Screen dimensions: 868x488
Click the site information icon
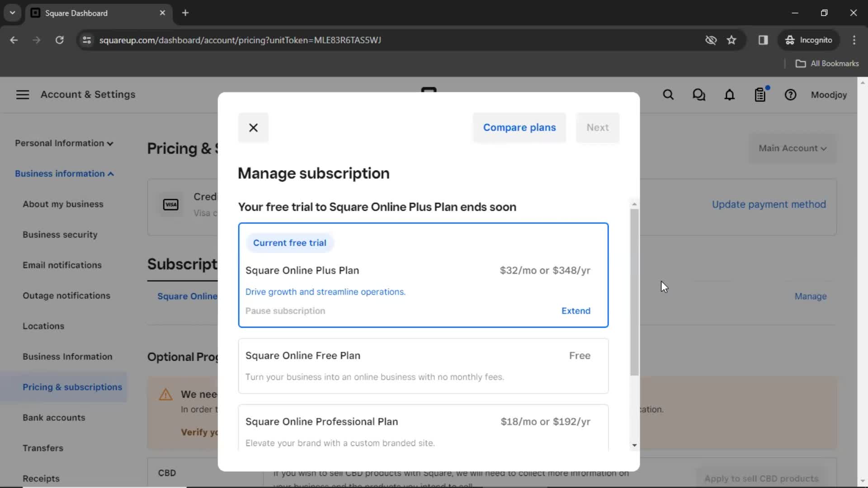[x=87, y=40]
